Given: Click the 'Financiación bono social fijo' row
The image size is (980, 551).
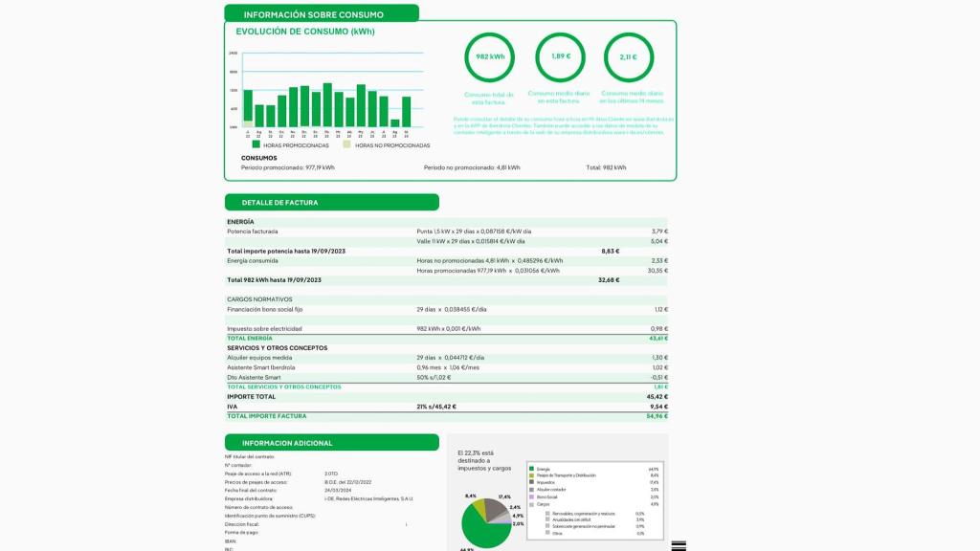Looking at the screenshot, I should 447,309.
